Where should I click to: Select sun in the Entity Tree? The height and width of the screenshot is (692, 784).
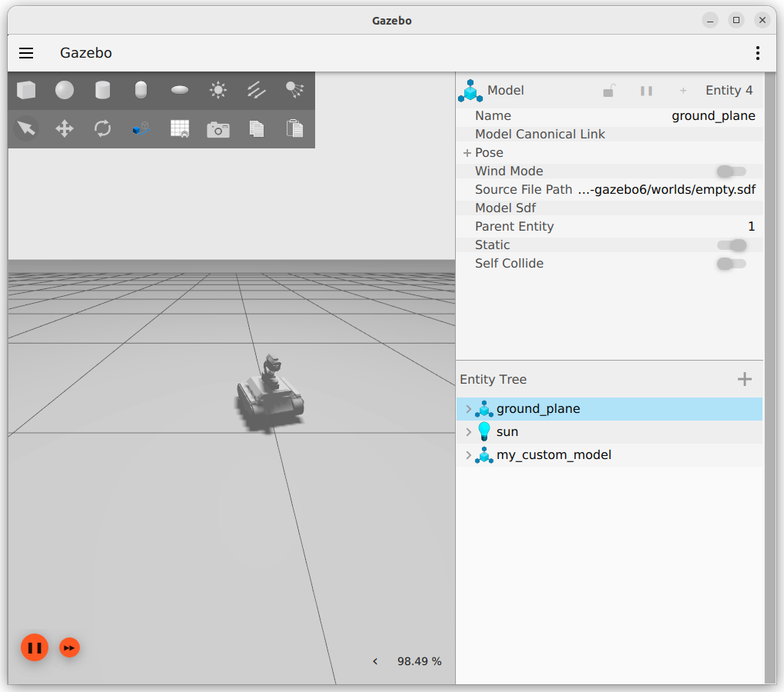tap(610, 432)
